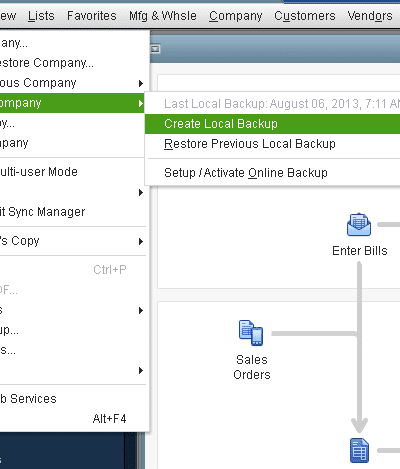Viewport: 400px width, 469px height.
Task: Open the Mfg & Whsle menu
Action: 163,16
